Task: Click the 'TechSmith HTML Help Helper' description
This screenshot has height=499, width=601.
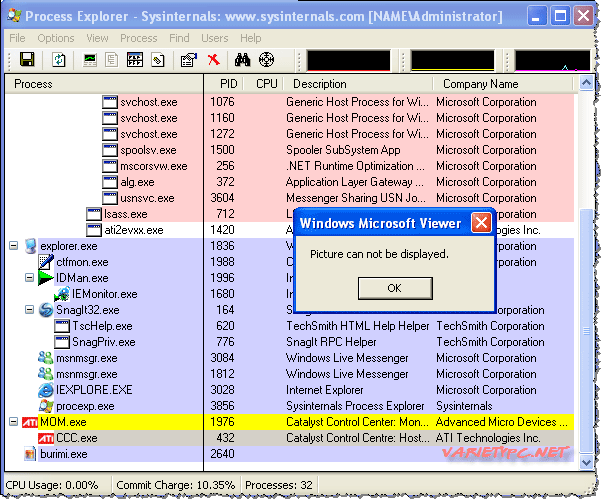Action: [x=358, y=326]
